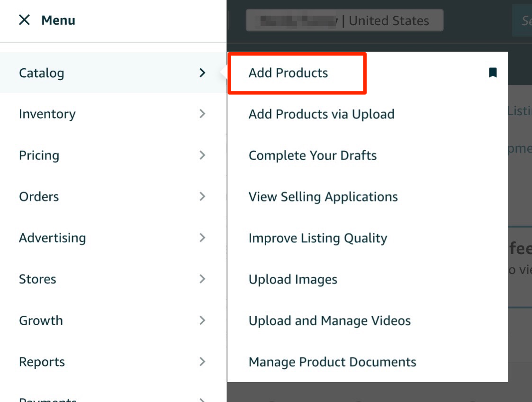Viewport: 532px width, 402px height.
Task: Close the Menu with the X icon
Action: tap(23, 20)
